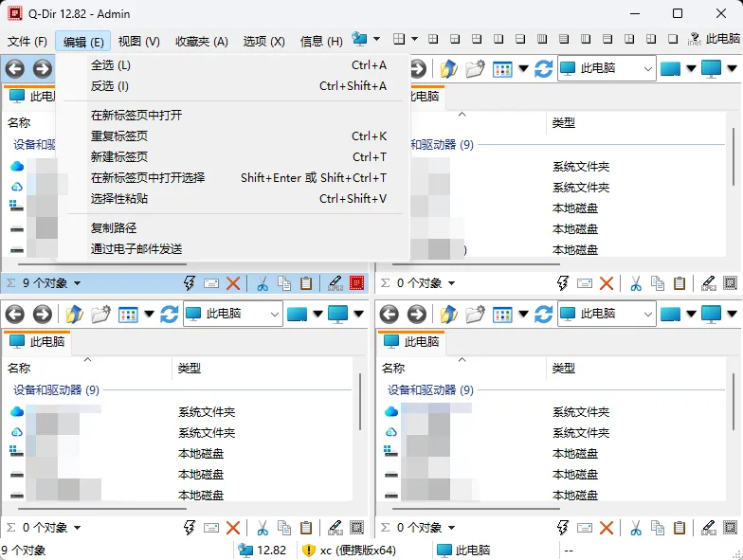Select the 此电脑 tab in the bottom-right pane
Image resolution: width=743 pixels, height=560 pixels.
click(x=411, y=341)
